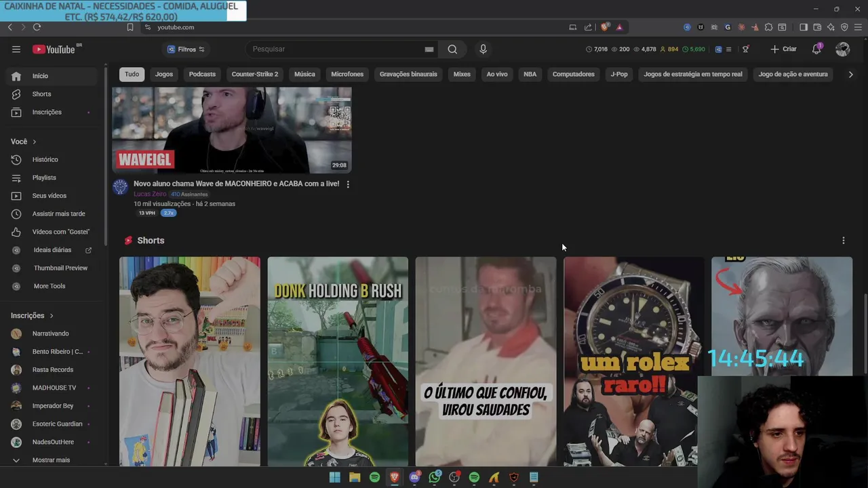This screenshot has height=488, width=868.
Task: Select the Gravações binaurais chip
Action: 408,75
